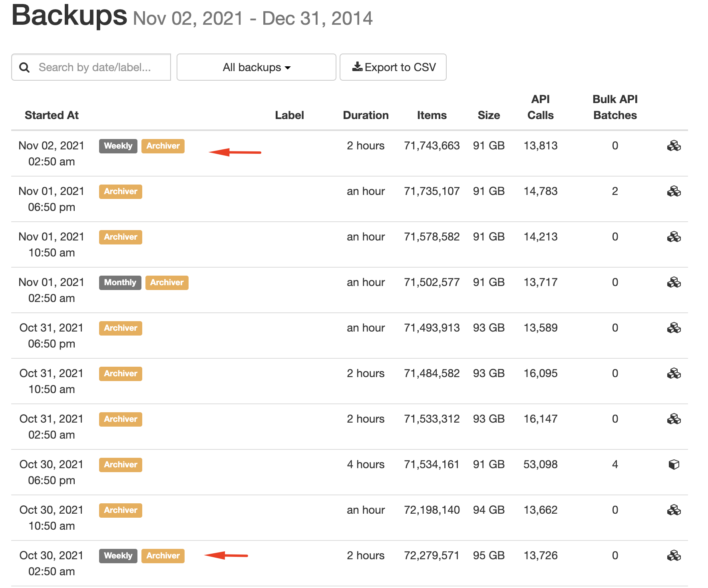The image size is (708, 588).
Task: Sort the table by Duration column
Action: [x=366, y=115]
